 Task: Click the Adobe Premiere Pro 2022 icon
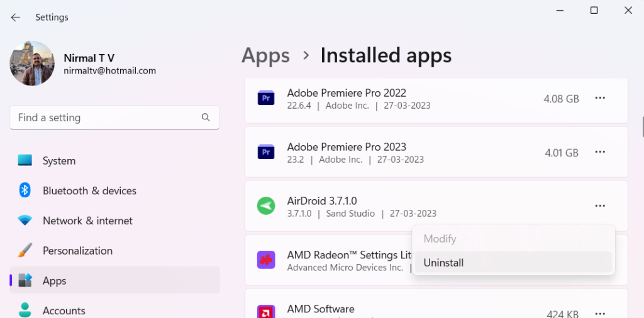point(266,97)
